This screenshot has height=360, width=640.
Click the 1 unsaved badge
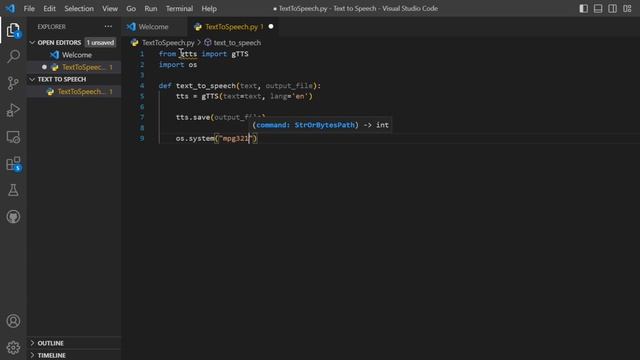100,42
